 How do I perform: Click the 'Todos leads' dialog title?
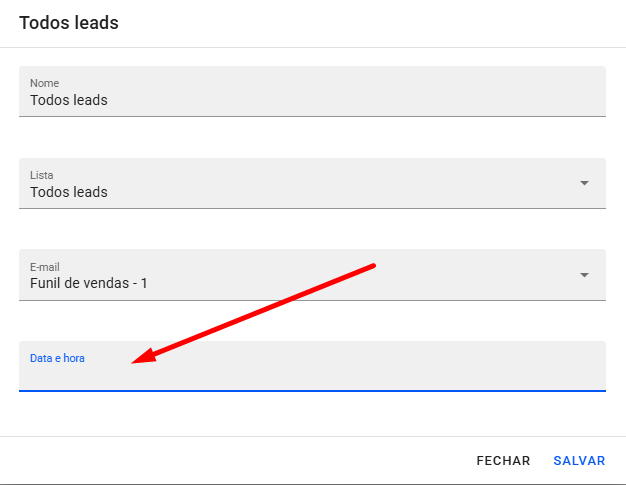tap(69, 22)
